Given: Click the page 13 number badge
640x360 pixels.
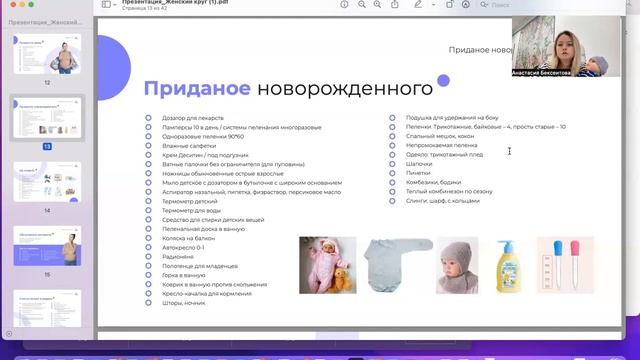Looking at the screenshot, I should click(x=47, y=146).
